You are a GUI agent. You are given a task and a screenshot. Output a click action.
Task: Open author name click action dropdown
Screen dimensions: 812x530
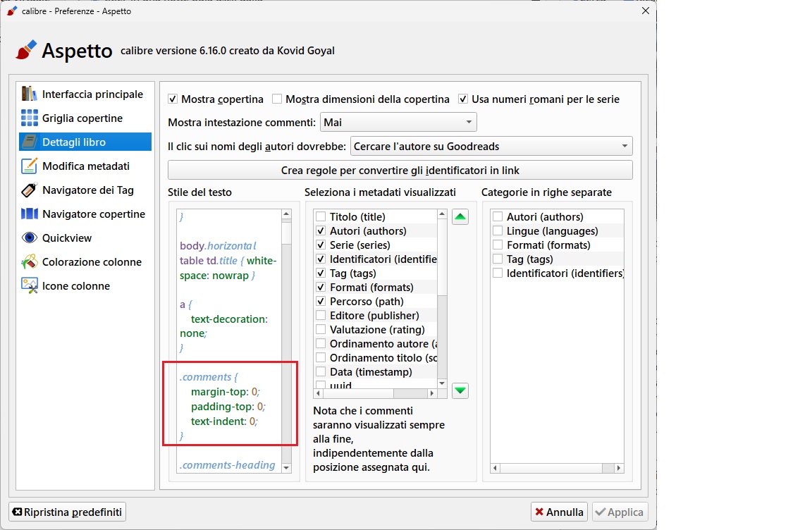[491, 146]
